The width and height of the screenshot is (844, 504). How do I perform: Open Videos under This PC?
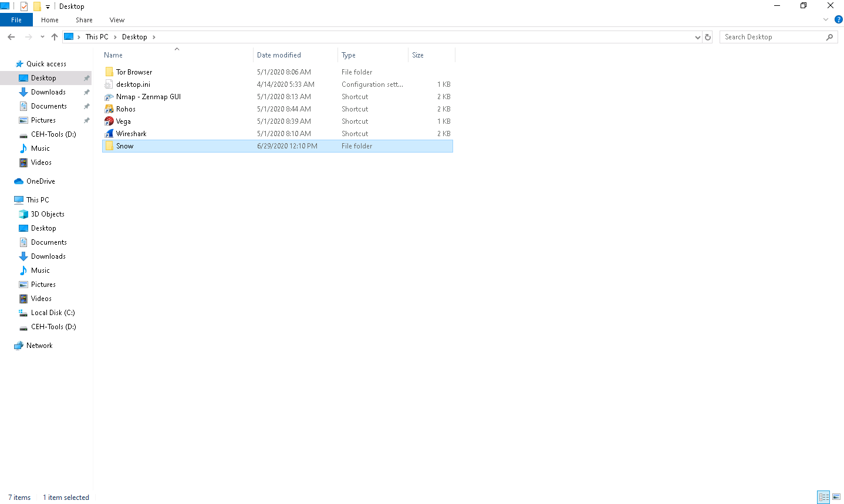point(41,299)
